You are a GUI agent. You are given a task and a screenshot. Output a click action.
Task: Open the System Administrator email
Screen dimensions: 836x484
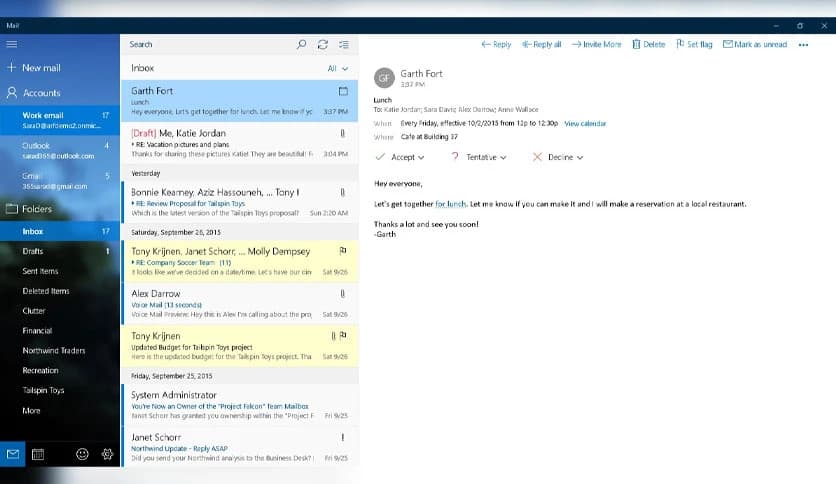pos(240,405)
